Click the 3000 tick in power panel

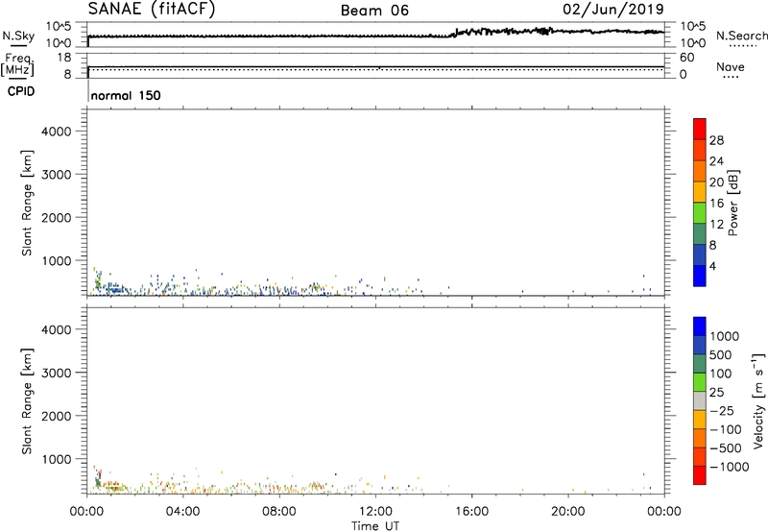[x=57, y=175]
